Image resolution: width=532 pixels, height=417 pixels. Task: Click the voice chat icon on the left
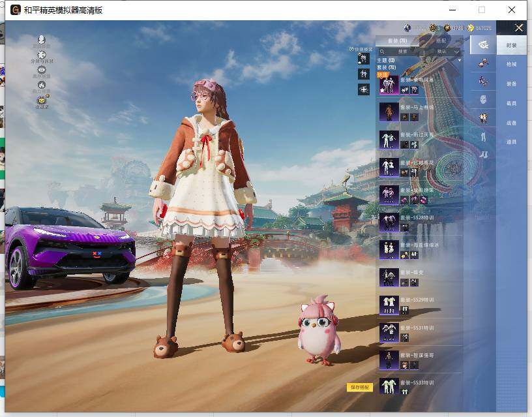[41, 40]
